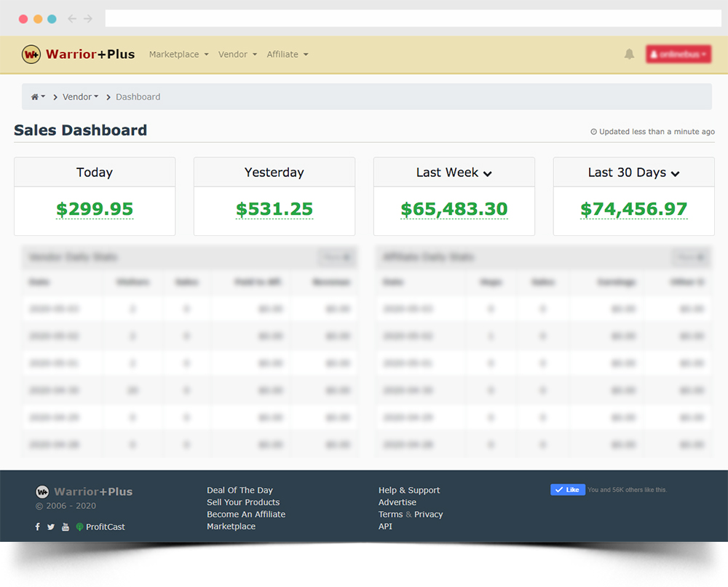The height and width of the screenshot is (587, 728).
Task: Open the Sell Your Products footer link
Action: [243, 503]
